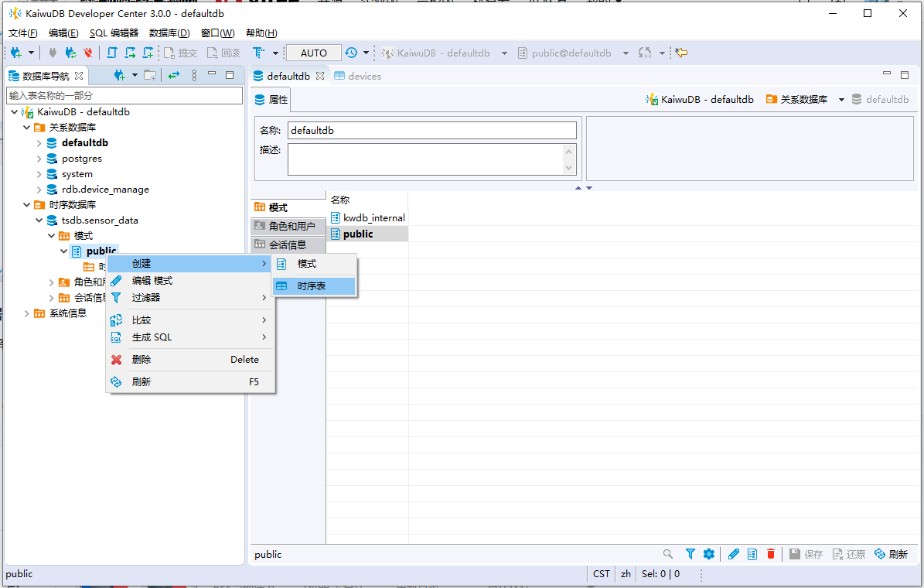Screen dimensions: 924x588
Task: Collapse the 关系数据库 tree node
Action: [x=26, y=128]
